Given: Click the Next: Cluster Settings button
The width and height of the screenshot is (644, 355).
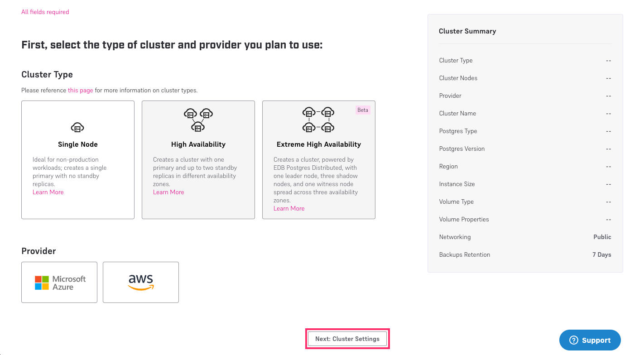Looking at the screenshot, I should click(x=347, y=339).
